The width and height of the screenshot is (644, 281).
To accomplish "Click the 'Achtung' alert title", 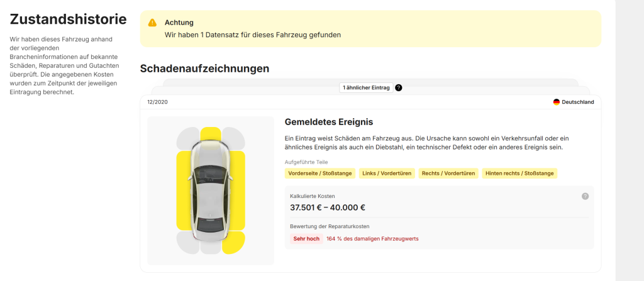I will [x=179, y=23].
